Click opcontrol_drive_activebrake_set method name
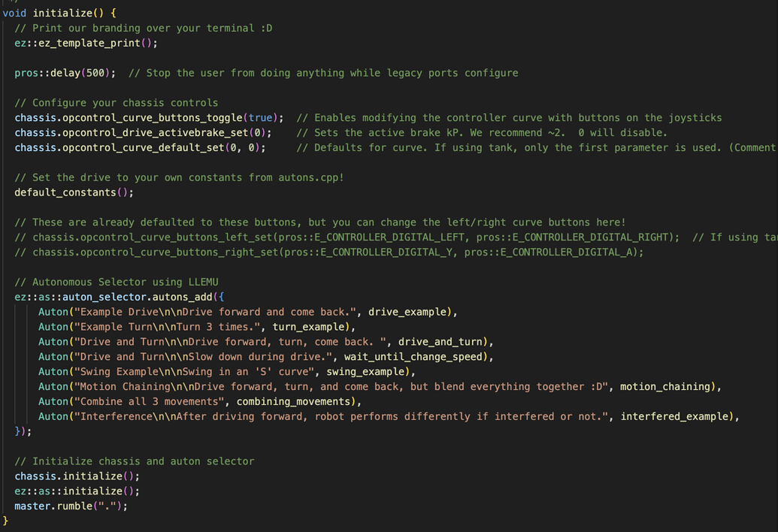This screenshot has height=532, width=778. click(x=151, y=133)
